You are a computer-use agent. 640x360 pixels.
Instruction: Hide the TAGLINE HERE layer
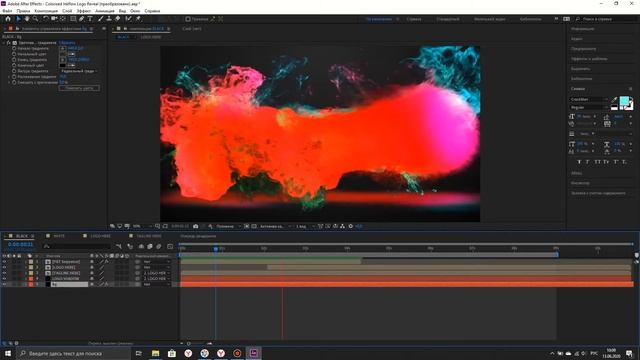(4, 273)
